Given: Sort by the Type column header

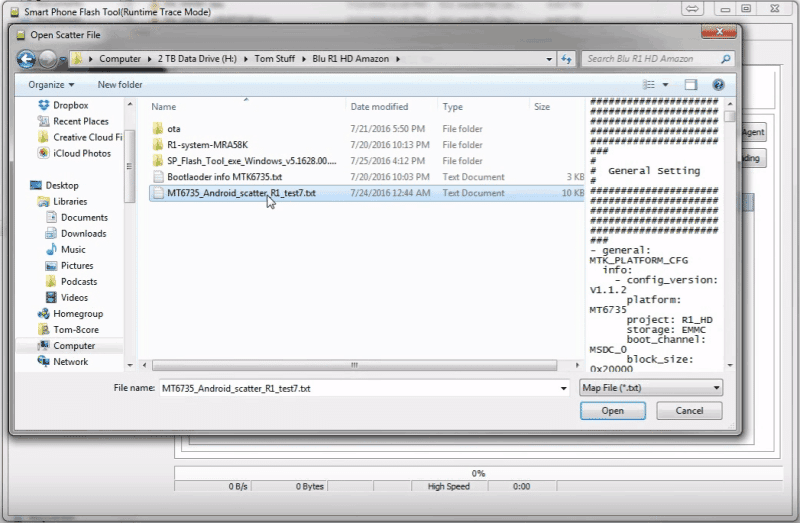Looking at the screenshot, I should pyautogui.click(x=453, y=107).
